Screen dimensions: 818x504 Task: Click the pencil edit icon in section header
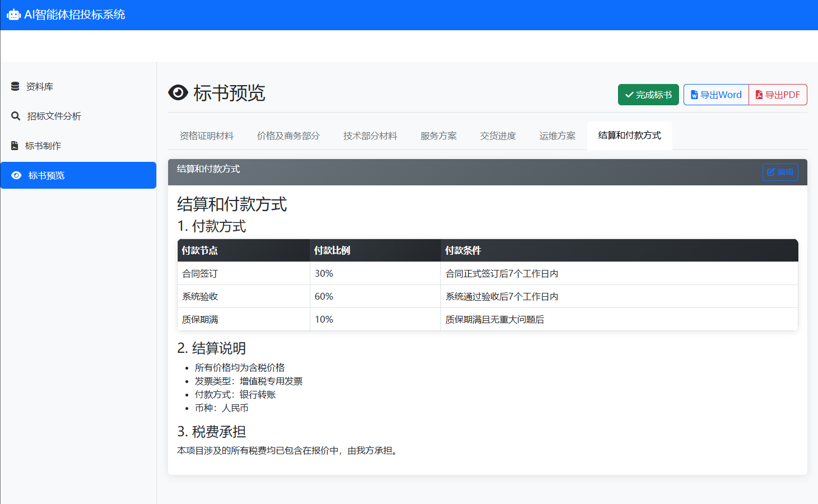771,172
